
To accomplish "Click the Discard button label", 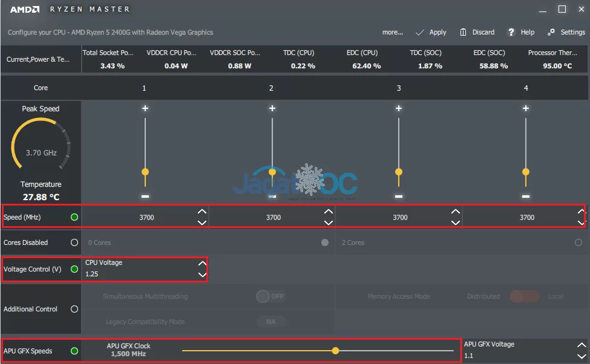I will (483, 32).
